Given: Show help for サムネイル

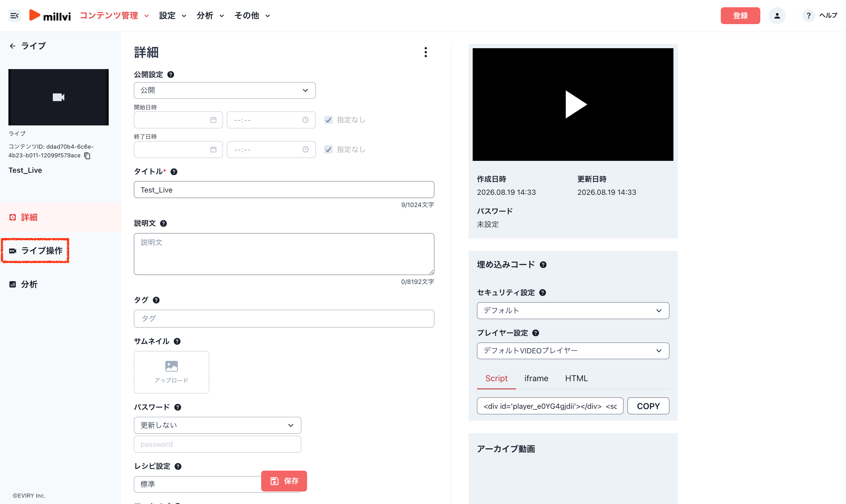Looking at the screenshot, I should 177,341.
